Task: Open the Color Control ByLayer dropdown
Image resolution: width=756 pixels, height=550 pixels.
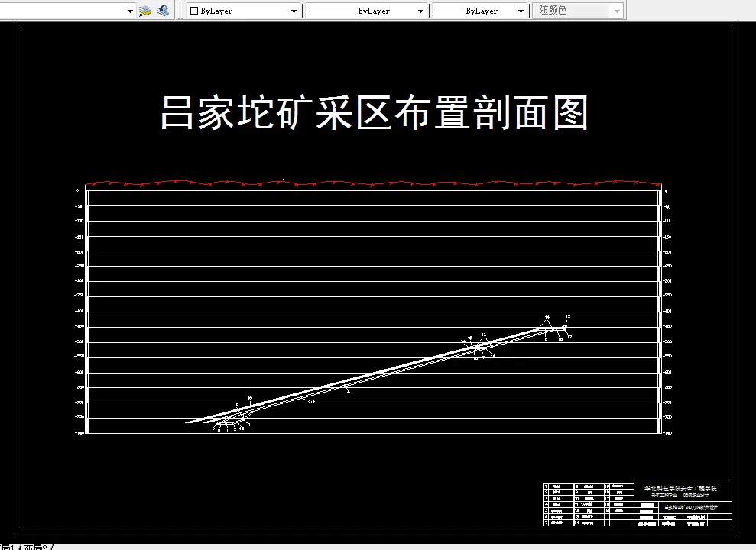Action: pyautogui.click(x=294, y=10)
